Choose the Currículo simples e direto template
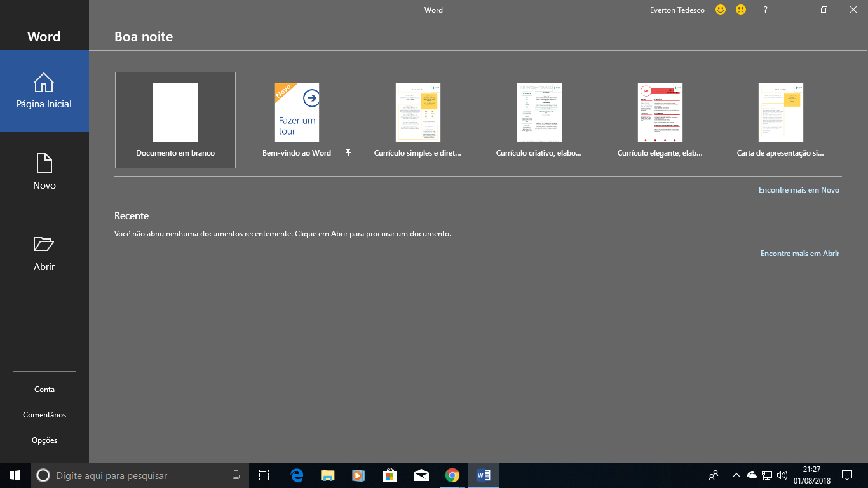The width and height of the screenshot is (868, 488). tap(417, 120)
